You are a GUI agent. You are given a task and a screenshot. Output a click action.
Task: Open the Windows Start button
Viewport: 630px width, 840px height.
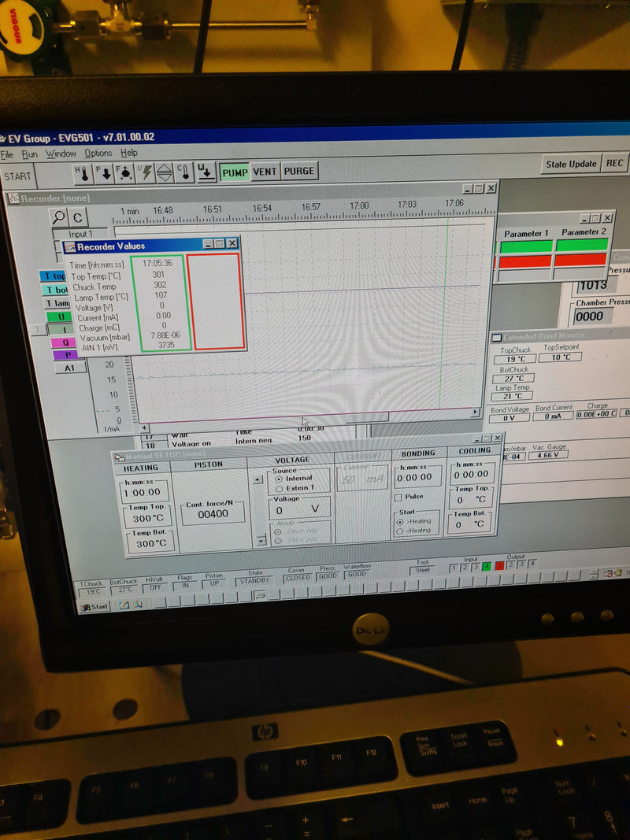(x=94, y=607)
